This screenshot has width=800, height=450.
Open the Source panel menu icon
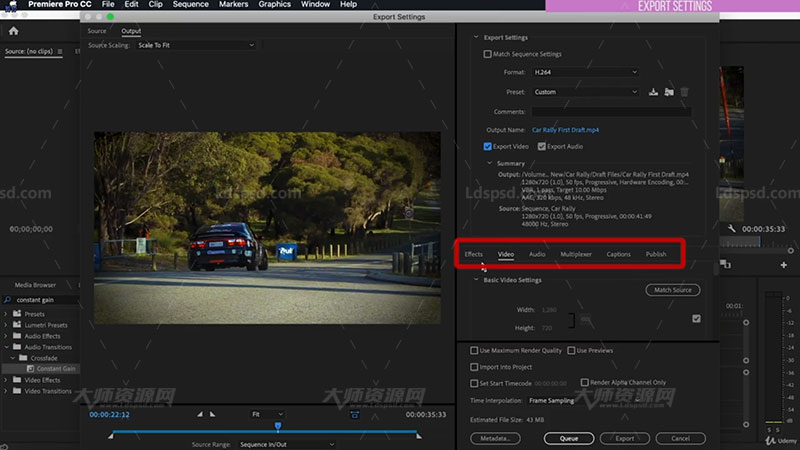click(60, 52)
